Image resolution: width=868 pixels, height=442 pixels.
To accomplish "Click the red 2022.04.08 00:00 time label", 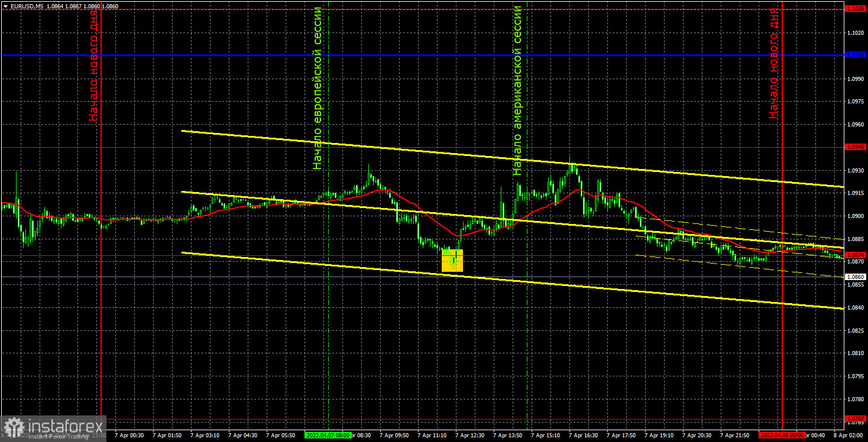I will pyautogui.click(x=781, y=435).
